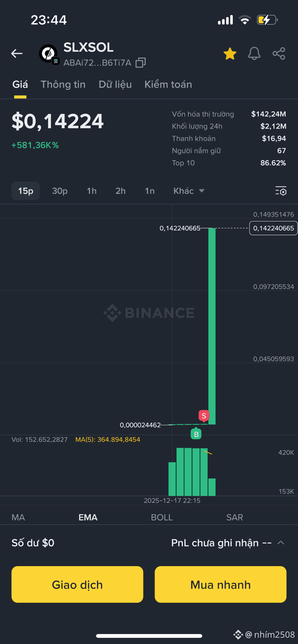Tap the last short volume bar
Image resolution: width=298 pixels, height=644 pixels.
click(212, 487)
